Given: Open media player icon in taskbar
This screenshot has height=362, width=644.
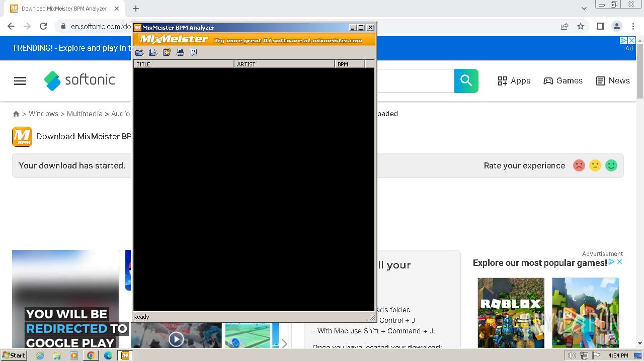Looking at the screenshot, I should click(x=74, y=355).
